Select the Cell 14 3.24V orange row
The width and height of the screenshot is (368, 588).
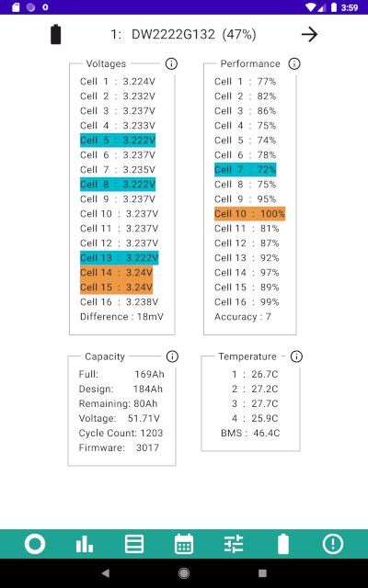[117, 273]
